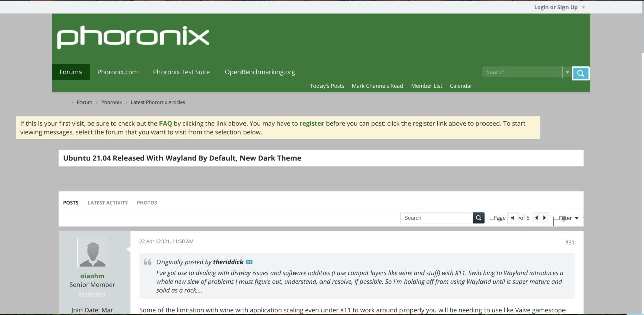Open post permalink #31
The image size is (644, 315).
pos(569,242)
